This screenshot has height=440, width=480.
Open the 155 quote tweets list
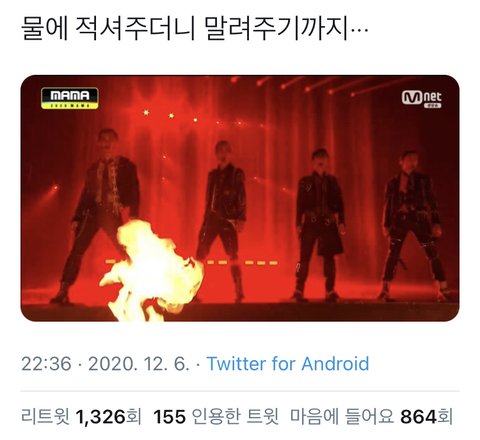[x=216, y=417]
